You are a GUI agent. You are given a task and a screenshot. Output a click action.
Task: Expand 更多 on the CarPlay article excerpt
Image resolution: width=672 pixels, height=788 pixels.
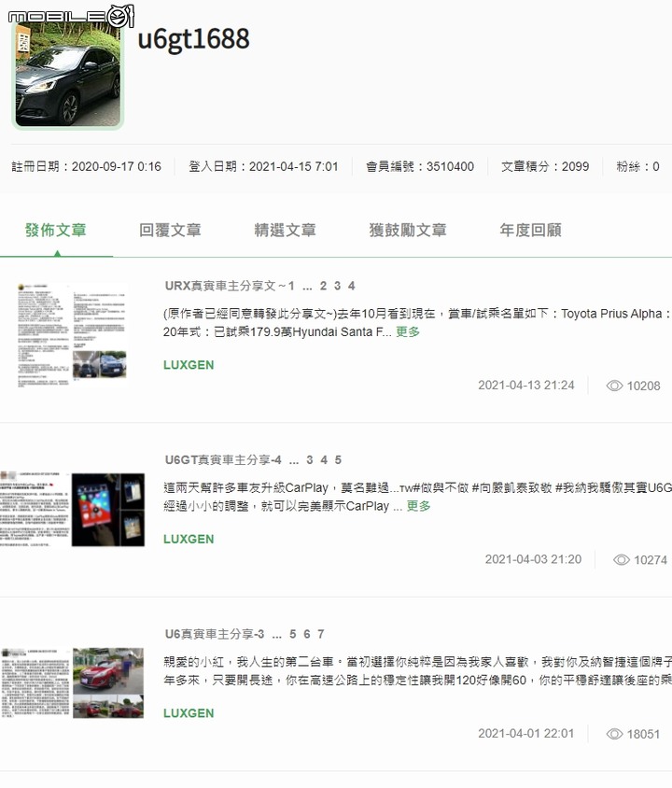418,505
